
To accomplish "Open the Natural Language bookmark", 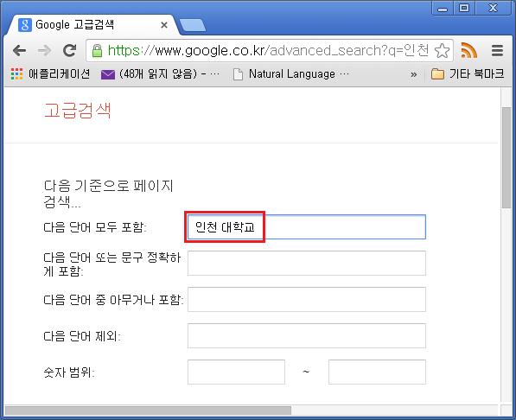I will click(x=291, y=74).
